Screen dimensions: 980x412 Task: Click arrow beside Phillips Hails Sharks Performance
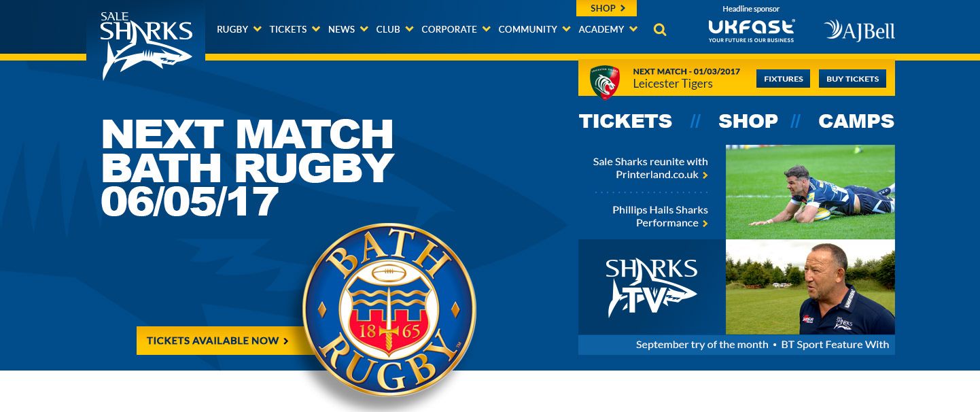click(705, 224)
